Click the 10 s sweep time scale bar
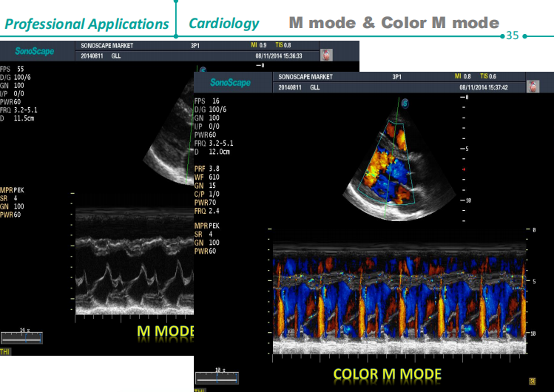The image size is (554, 392). (x=216, y=375)
